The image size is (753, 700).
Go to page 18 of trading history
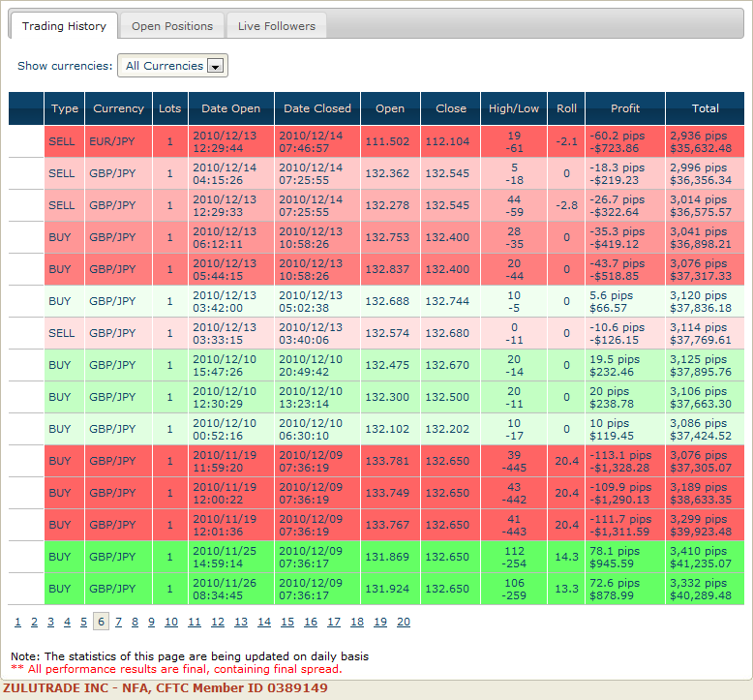coord(357,622)
